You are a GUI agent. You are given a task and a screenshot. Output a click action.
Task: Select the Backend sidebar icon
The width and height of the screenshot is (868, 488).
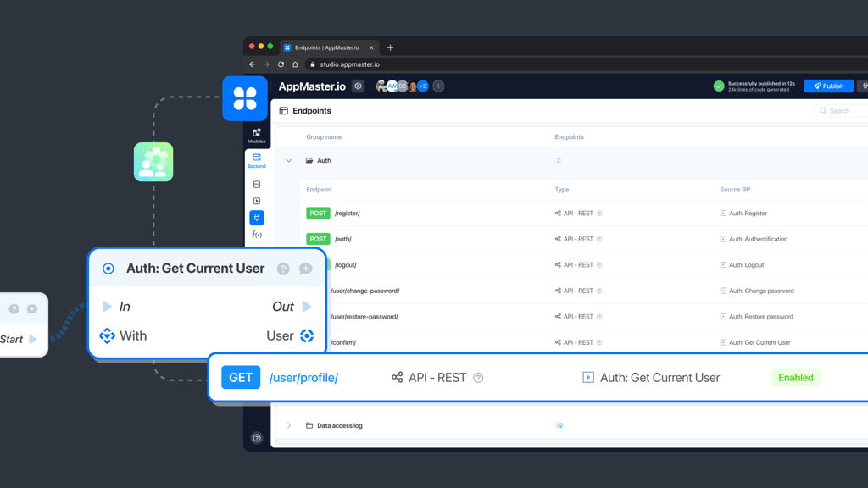[x=257, y=160]
